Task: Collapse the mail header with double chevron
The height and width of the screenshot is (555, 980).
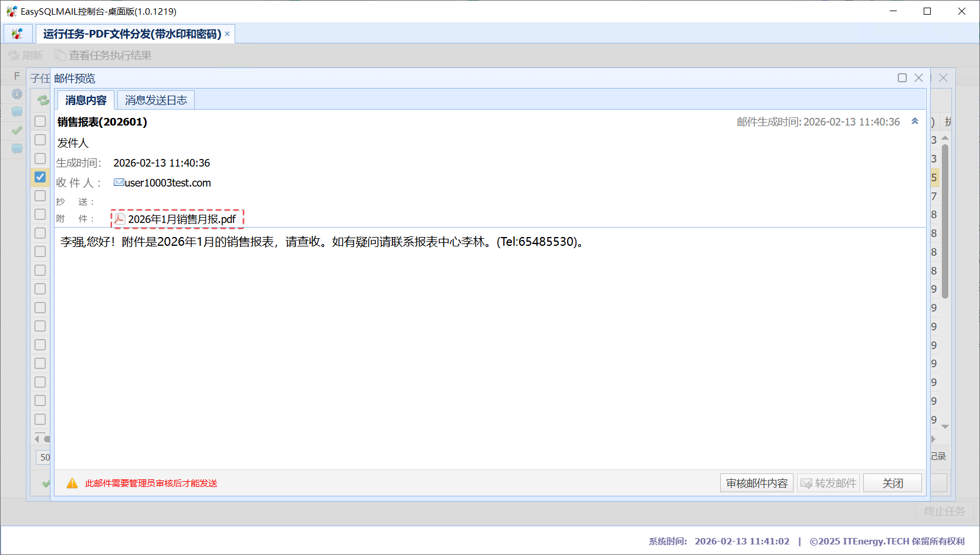Action: click(x=914, y=121)
